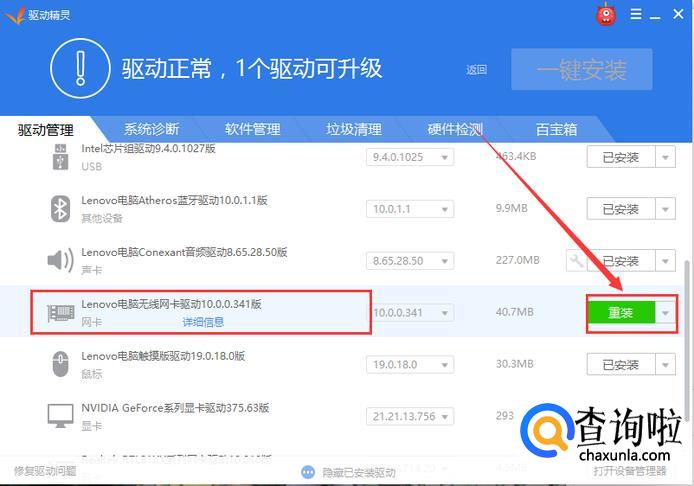Click the monitor icon of NVIDIA GeForce driver
Image resolution: width=694 pixels, height=486 pixels.
click(61, 416)
